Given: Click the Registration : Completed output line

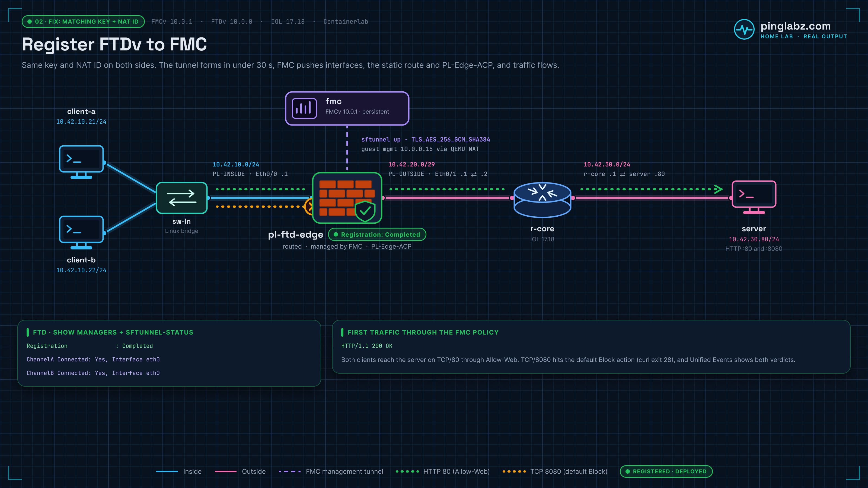Looking at the screenshot, I should tap(90, 346).
